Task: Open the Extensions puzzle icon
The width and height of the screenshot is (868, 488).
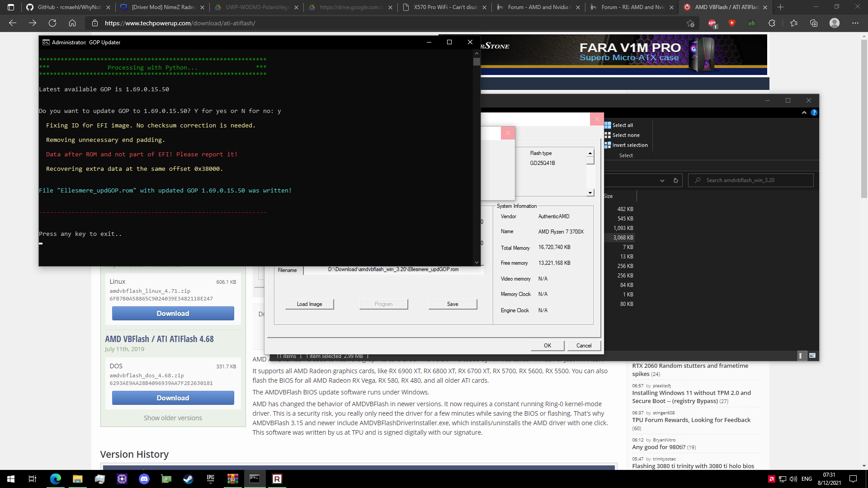Action: click(772, 23)
